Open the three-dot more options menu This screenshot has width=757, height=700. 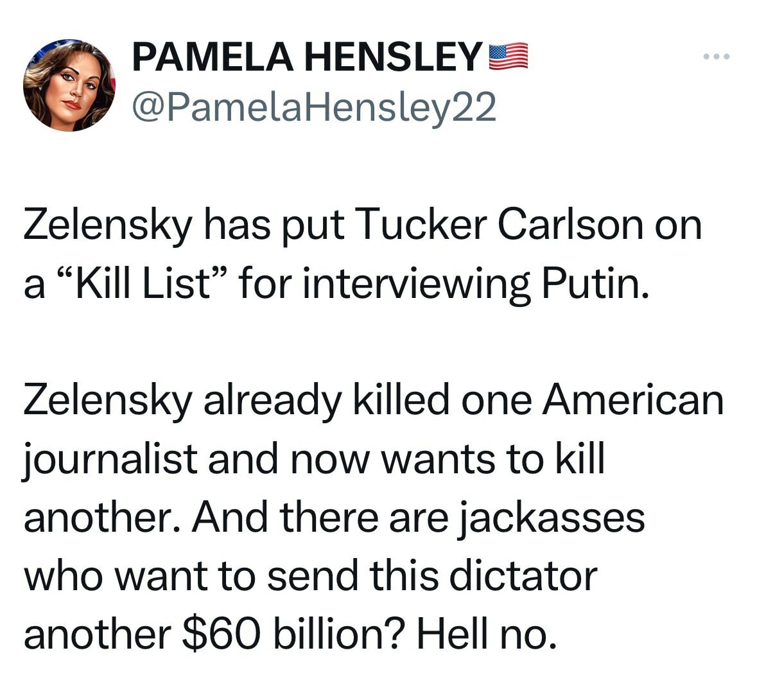(716, 57)
